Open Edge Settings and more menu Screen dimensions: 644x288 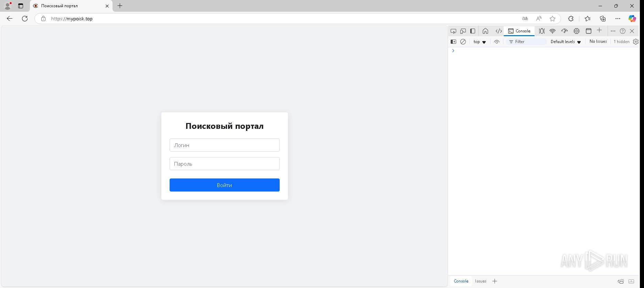(618, 19)
